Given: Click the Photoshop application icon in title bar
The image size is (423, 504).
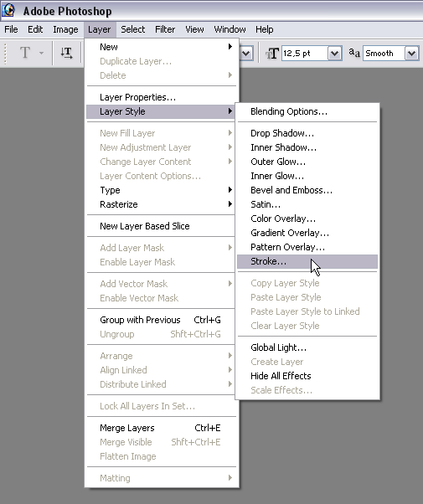Looking at the screenshot, I should click(x=8, y=10).
